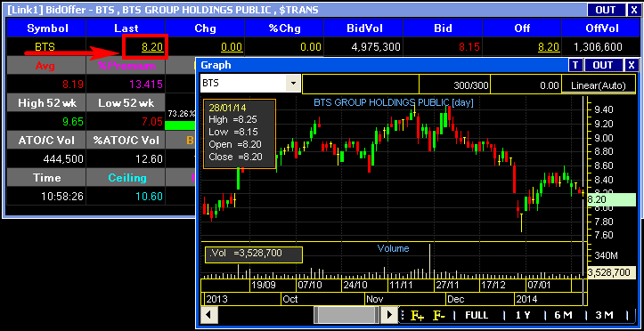The image size is (644, 331).
Task: Close the Graph window
Action: (x=632, y=65)
